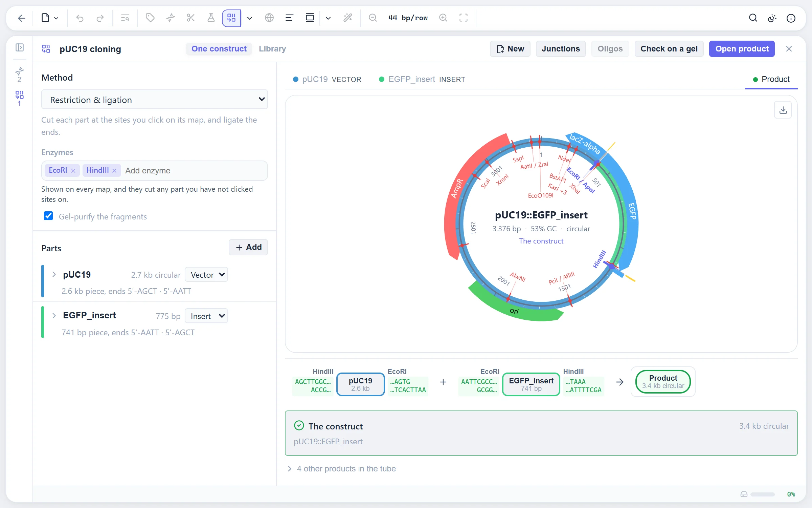Expand the pUC19 part row
812x508 pixels.
coord(54,274)
